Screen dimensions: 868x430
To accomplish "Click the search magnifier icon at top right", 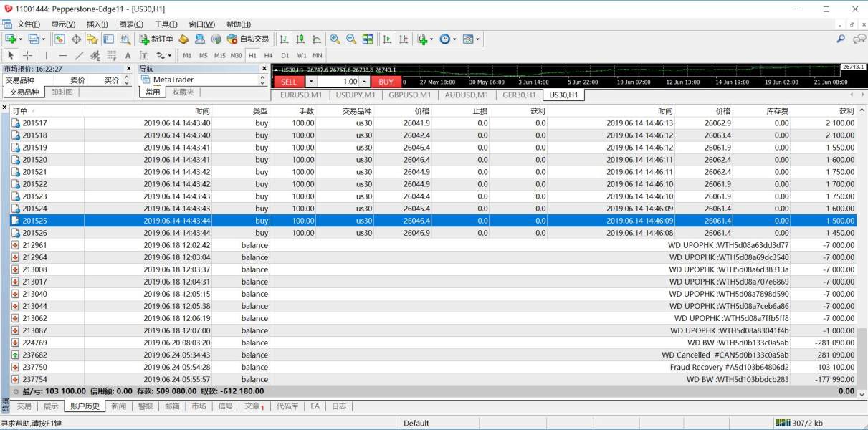I will coord(841,39).
